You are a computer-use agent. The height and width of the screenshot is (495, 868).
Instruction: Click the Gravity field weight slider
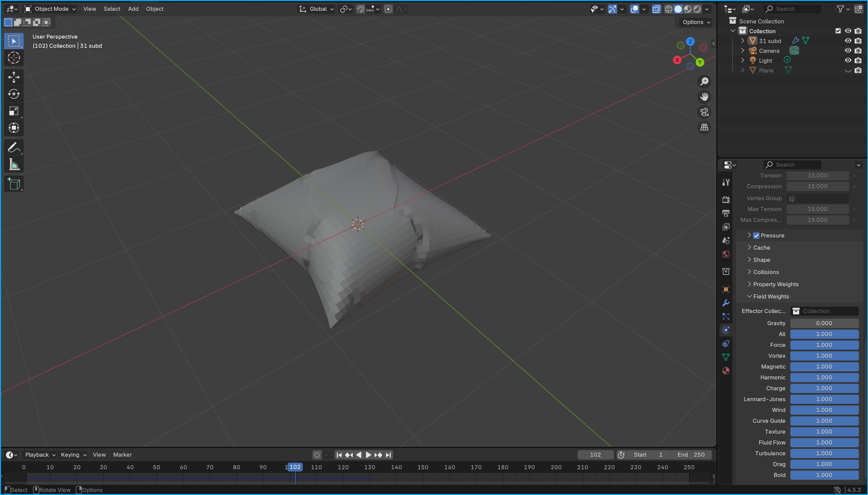click(x=824, y=323)
